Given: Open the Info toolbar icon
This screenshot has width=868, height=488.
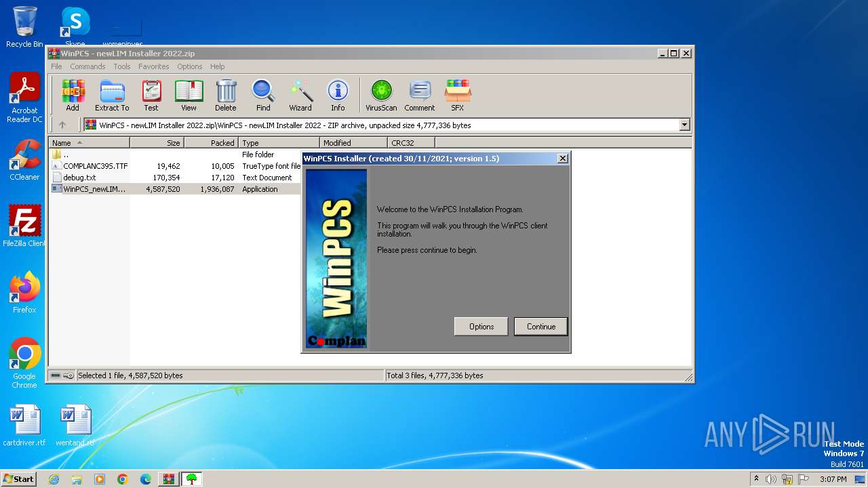Looking at the screenshot, I should click(x=338, y=95).
